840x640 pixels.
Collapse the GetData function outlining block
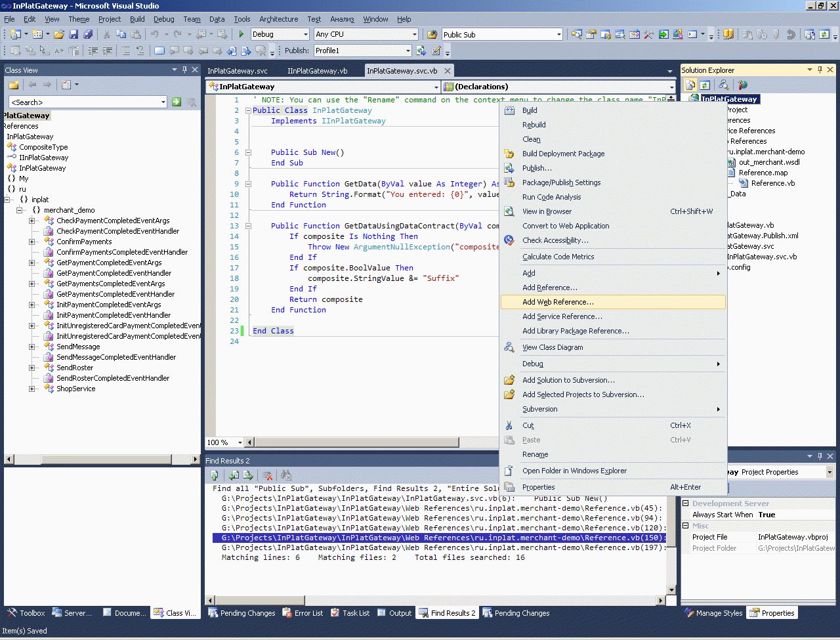pyautogui.click(x=249, y=184)
